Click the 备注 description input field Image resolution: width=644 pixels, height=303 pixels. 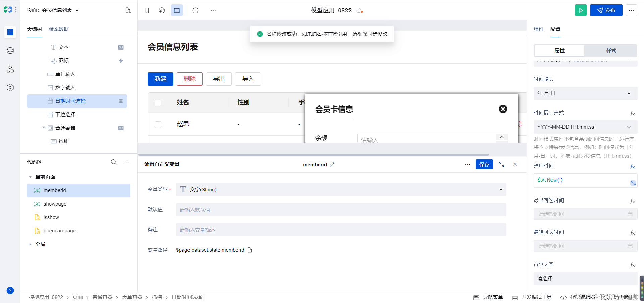point(341,230)
